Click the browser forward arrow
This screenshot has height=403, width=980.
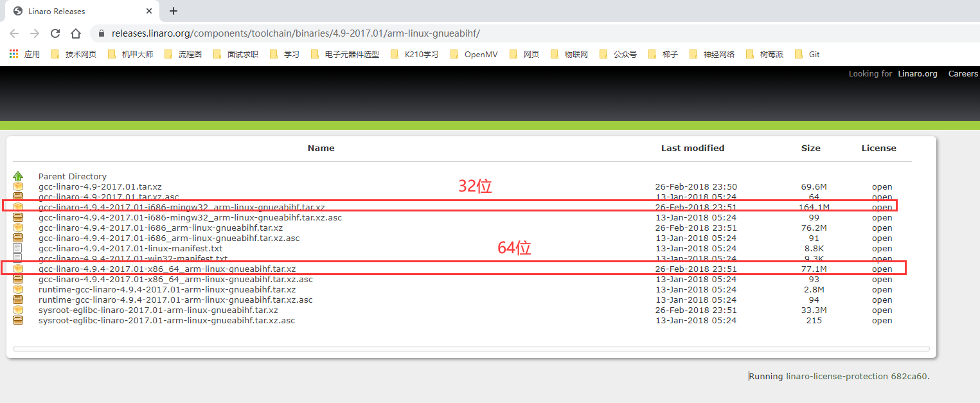coord(35,33)
